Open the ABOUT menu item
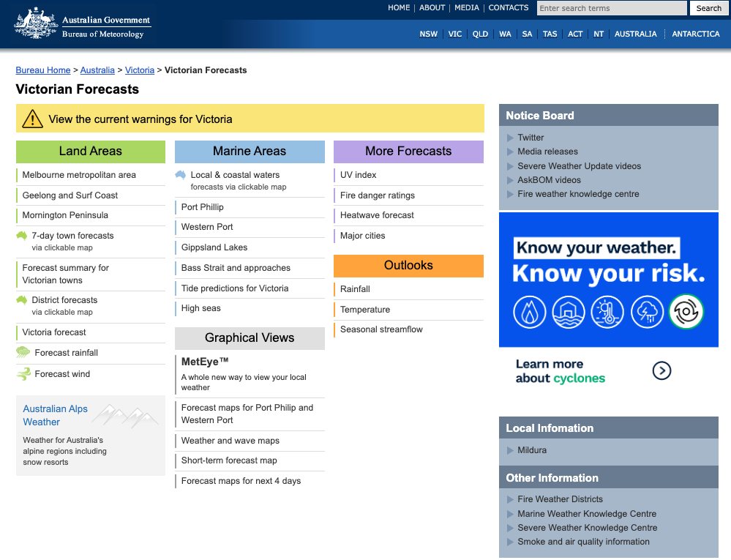Image resolution: width=731 pixels, height=560 pixels. tap(432, 8)
